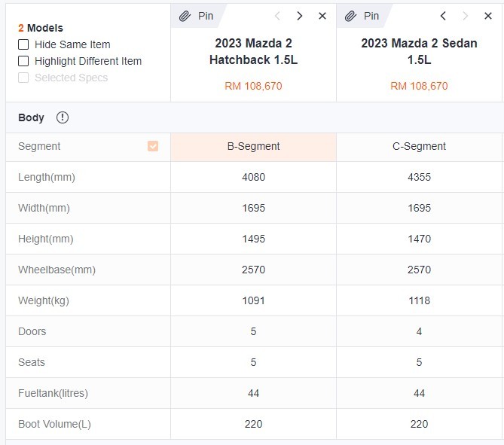504x445 pixels.
Task: Remove Mazda 2 Sedan from comparison
Action: click(x=488, y=16)
